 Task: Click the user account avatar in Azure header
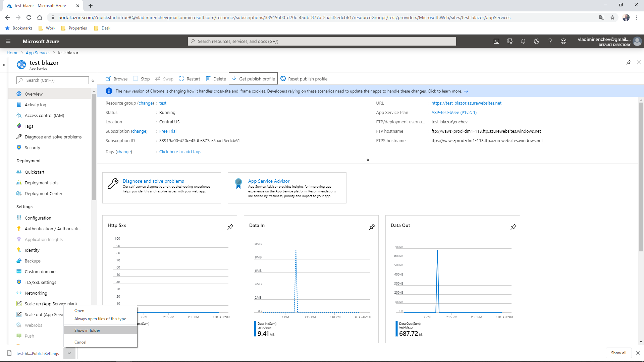point(637,41)
